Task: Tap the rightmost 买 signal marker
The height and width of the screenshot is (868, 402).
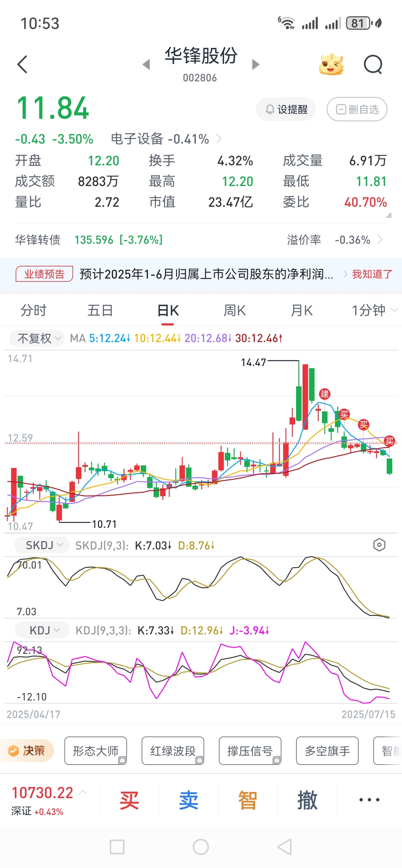Action: tap(390, 441)
